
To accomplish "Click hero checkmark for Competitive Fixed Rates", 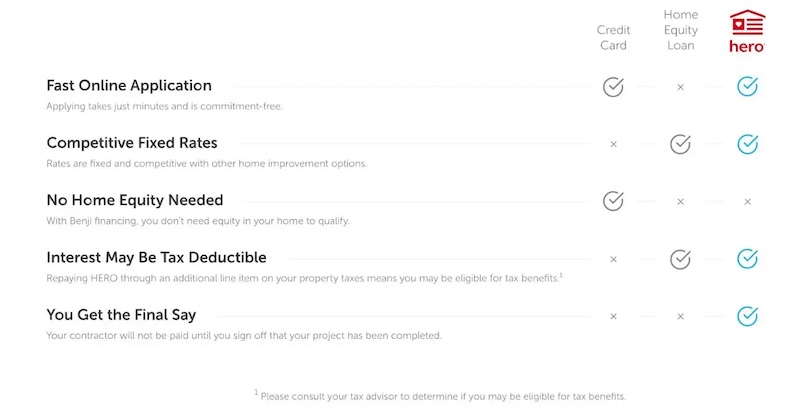I will [x=747, y=144].
